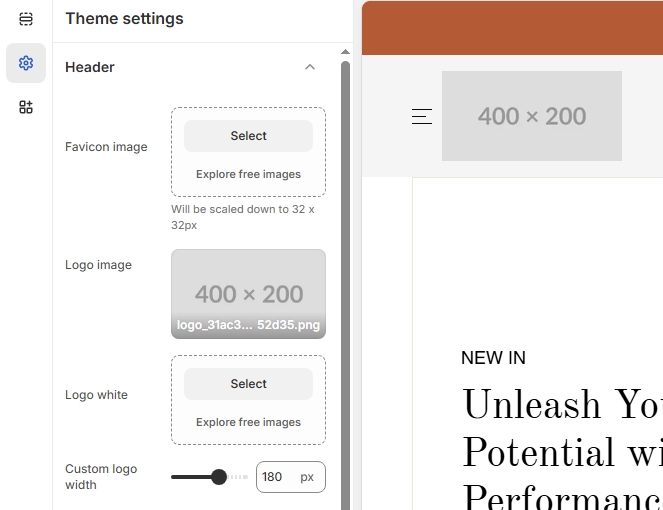
Task: Open the Logo image thumbnail
Action: click(248, 293)
